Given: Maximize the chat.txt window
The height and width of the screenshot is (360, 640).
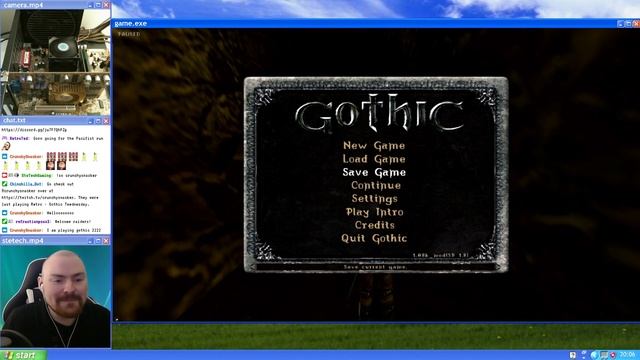Looking at the screenshot, I should tap(98, 121).
